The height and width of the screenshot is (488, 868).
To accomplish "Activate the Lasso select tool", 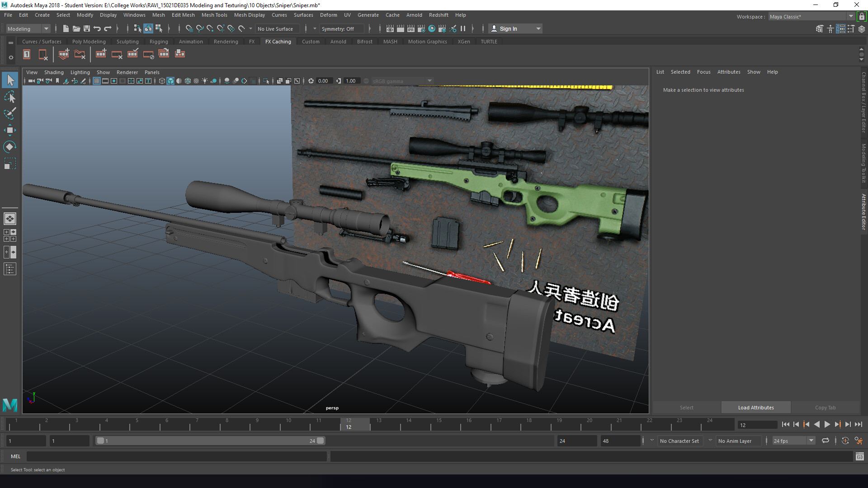I will tap(10, 97).
